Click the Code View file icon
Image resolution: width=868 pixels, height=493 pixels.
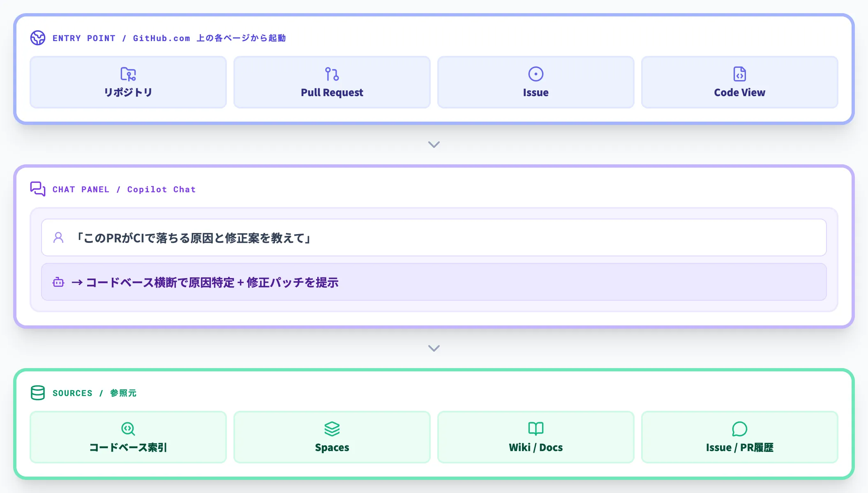coord(740,74)
